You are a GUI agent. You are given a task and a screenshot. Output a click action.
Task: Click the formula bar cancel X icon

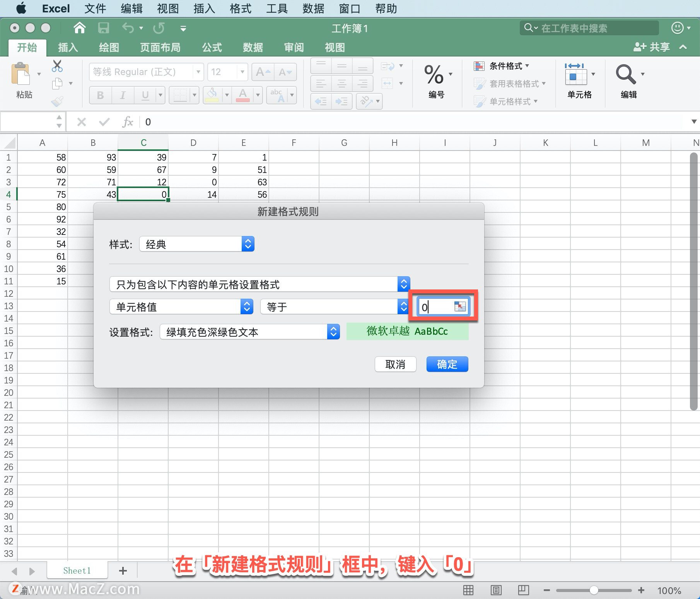click(81, 122)
